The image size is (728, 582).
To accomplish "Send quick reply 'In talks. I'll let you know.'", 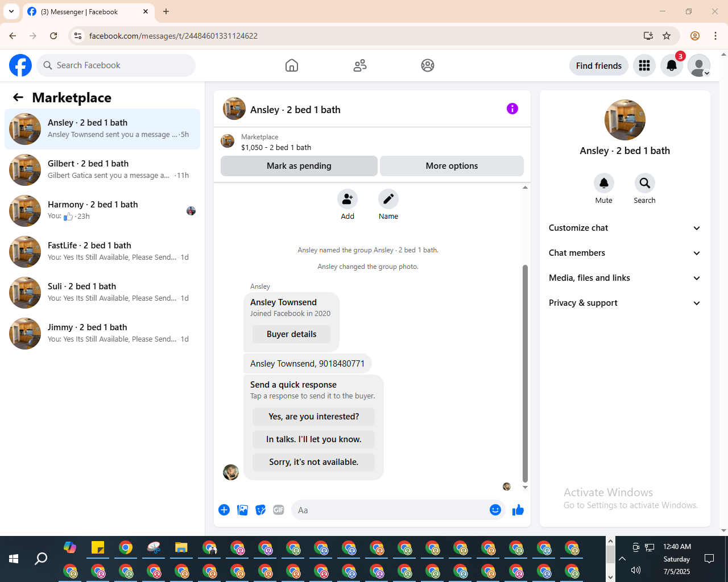I will [x=314, y=439].
